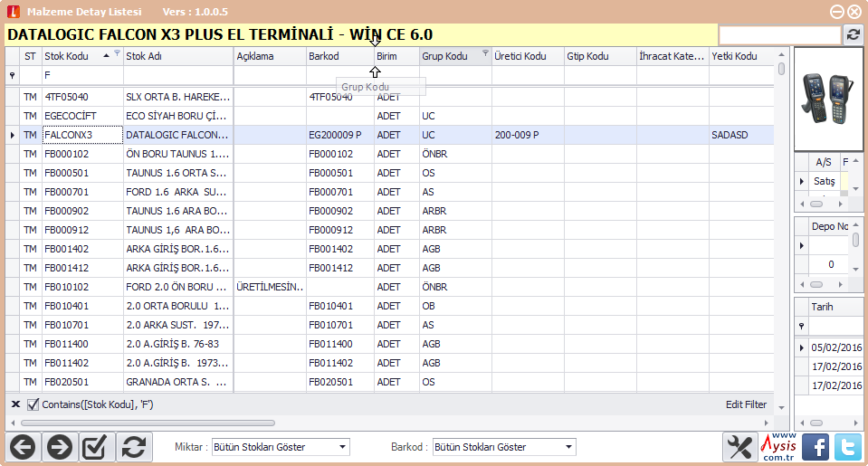
Task: Click the filter icon on Grup Kodu column
Action: tap(485, 53)
